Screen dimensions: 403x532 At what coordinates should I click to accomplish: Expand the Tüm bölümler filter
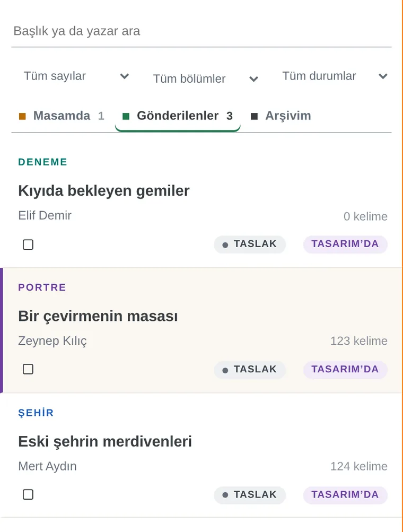point(206,79)
